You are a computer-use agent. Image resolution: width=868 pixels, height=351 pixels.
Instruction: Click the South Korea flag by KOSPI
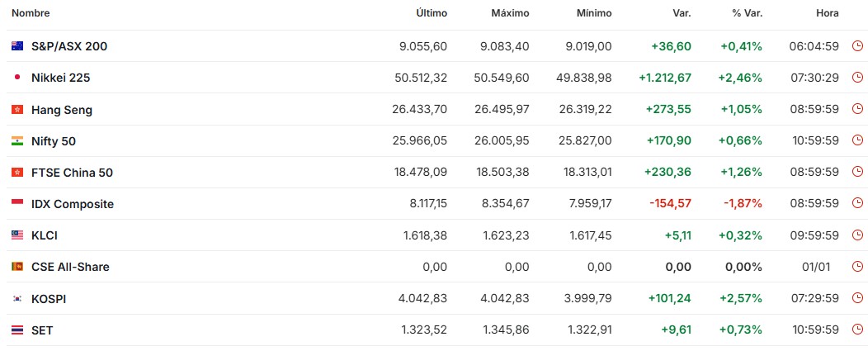[17, 298]
